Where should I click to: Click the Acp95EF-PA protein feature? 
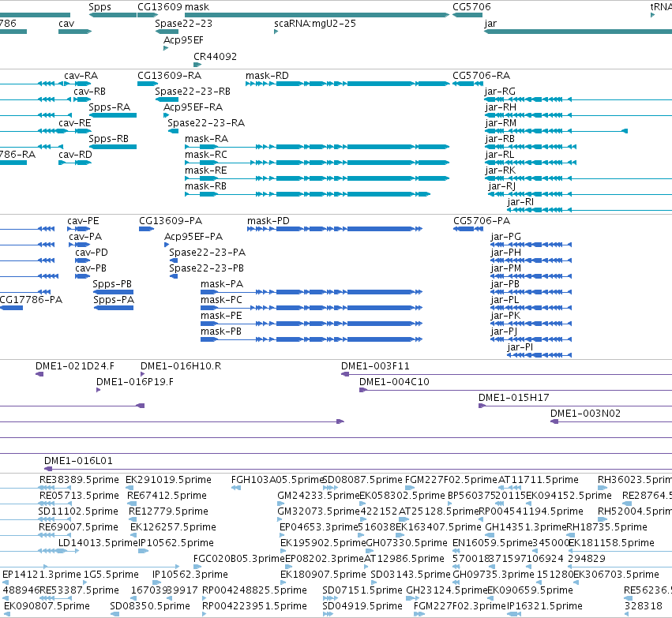pos(167,245)
